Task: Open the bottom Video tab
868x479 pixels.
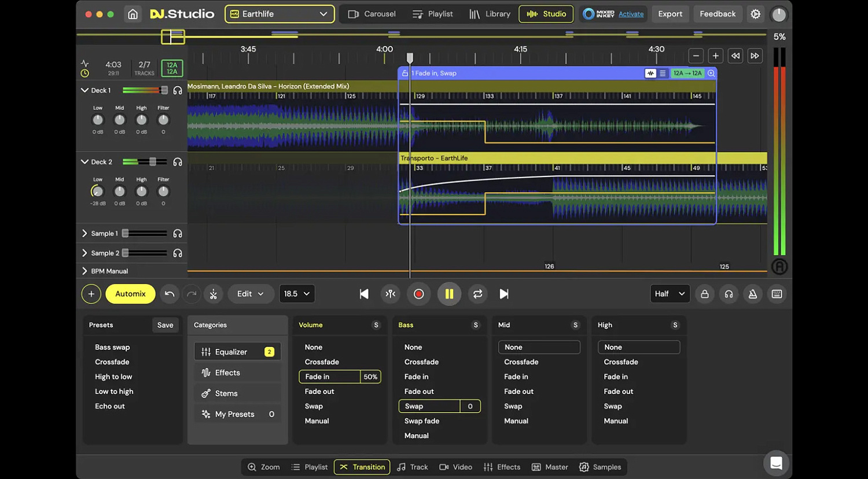Action: [x=455, y=467]
